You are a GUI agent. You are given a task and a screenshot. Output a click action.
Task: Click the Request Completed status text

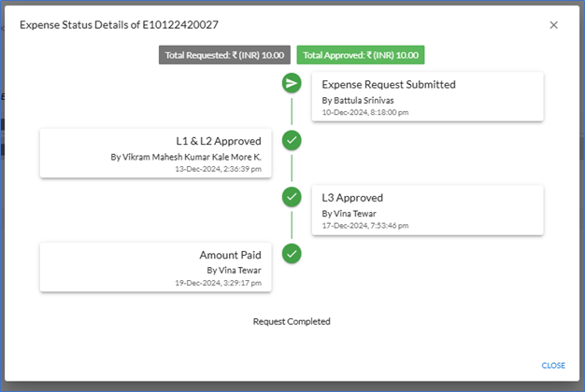(292, 322)
